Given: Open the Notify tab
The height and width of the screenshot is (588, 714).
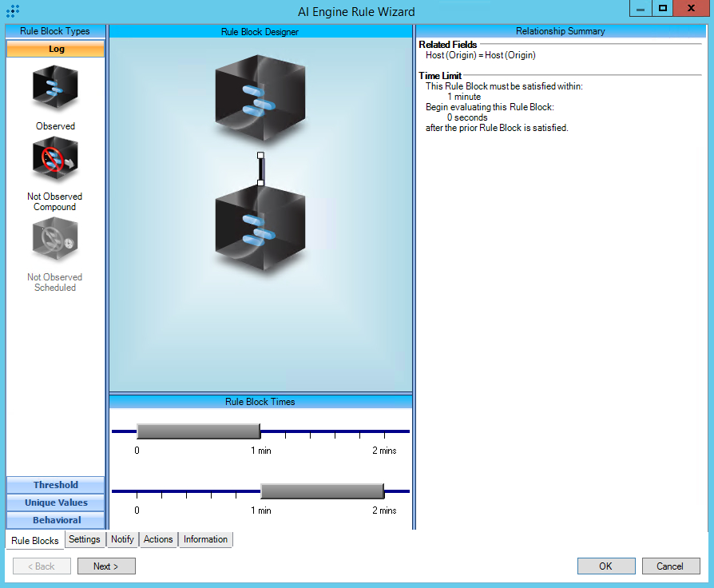Looking at the screenshot, I should click(122, 539).
